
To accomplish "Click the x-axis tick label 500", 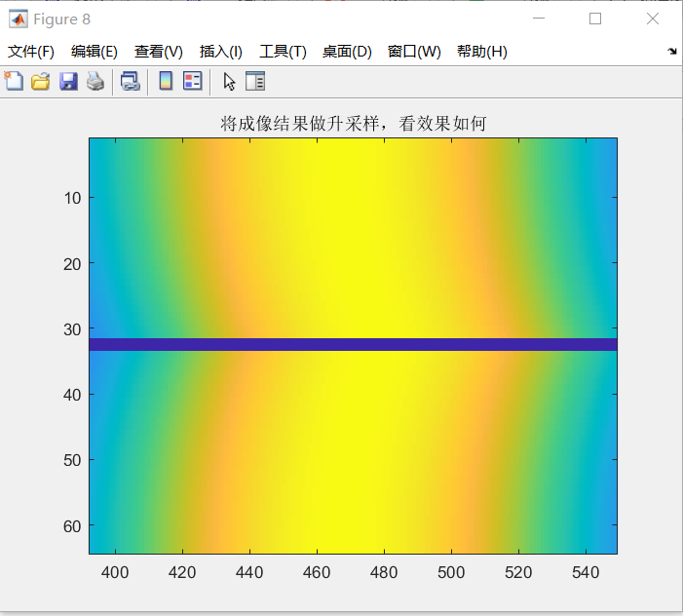I will point(451,572).
